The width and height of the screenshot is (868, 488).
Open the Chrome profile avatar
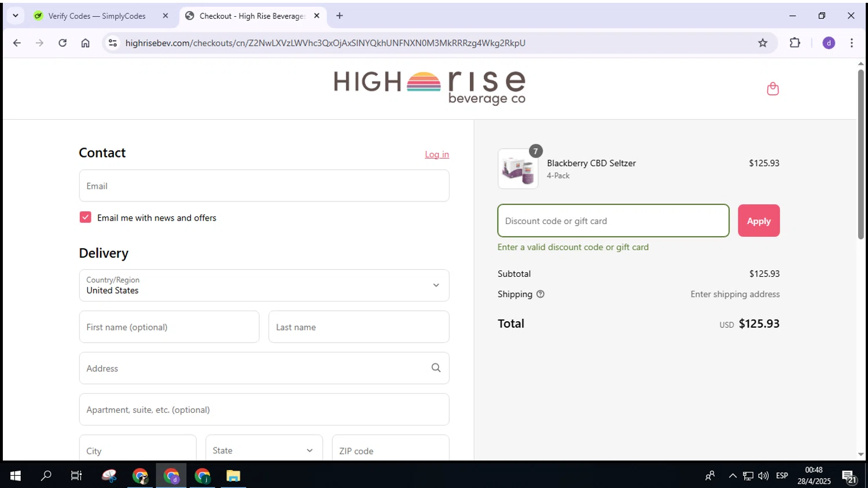(x=829, y=43)
